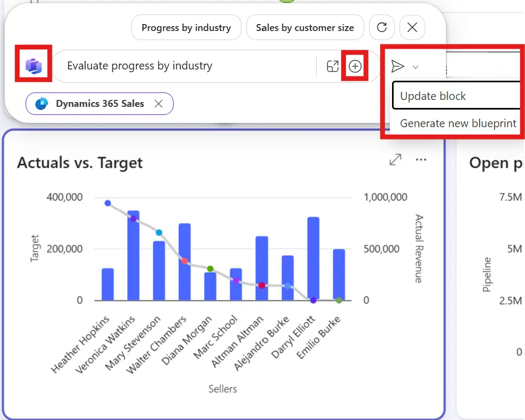Click the send arrow icon
This screenshot has width=525, height=420.
point(397,66)
